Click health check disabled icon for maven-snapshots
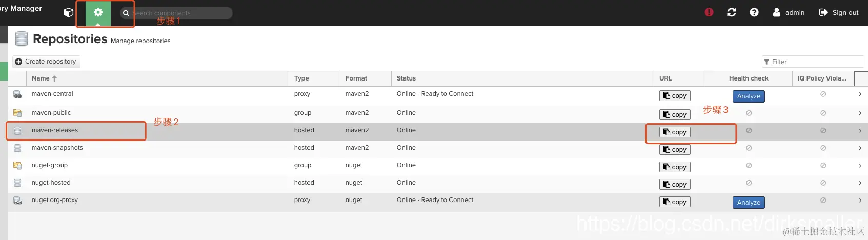868x240 pixels. tap(749, 148)
